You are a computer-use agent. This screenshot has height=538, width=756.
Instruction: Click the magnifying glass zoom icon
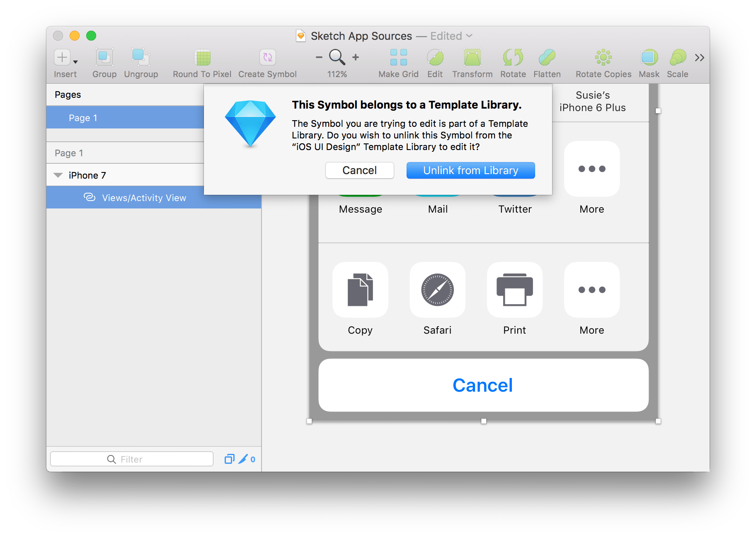[x=337, y=57]
